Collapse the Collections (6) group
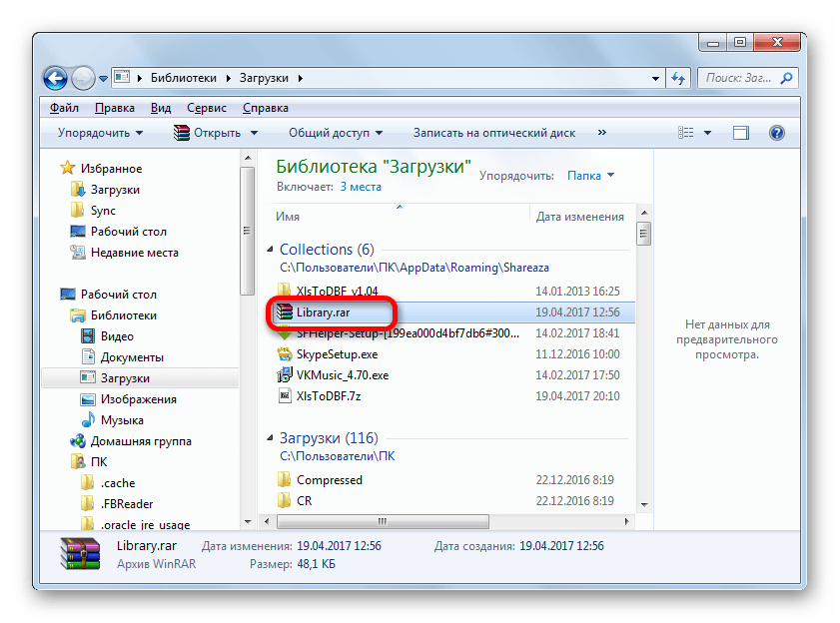 click(x=270, y=249)
